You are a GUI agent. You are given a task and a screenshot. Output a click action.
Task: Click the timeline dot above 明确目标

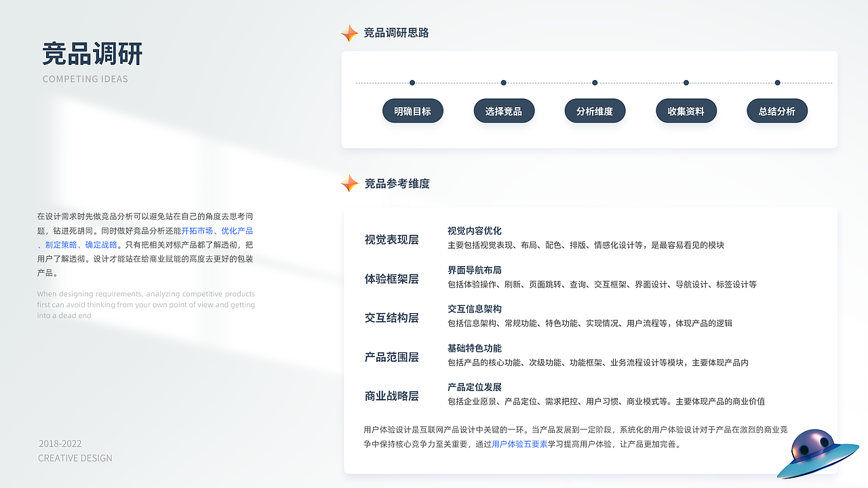tap(412, 83)
